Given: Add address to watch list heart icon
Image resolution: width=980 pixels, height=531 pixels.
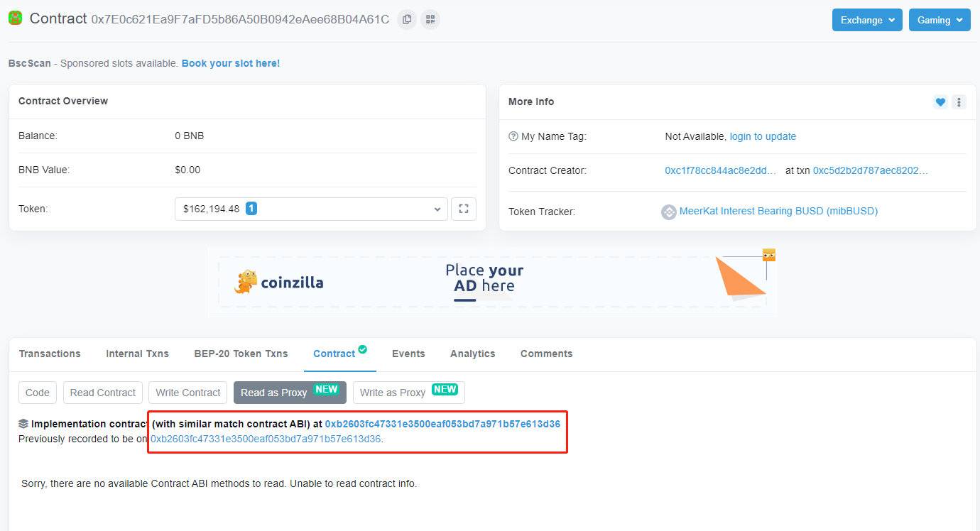Looking at the screenshot, I should click(x=940, y=102).
